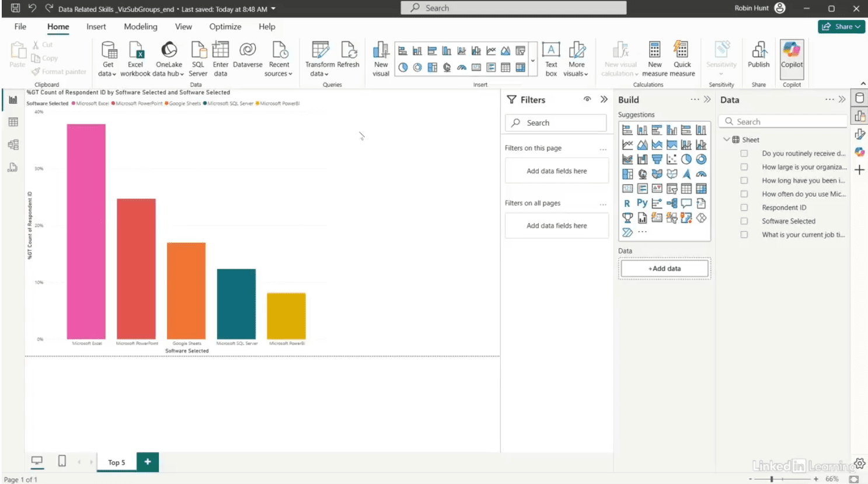This screenshot has height=484, width=868.
Task: Collapse the Data pane with the double chevron
Action: 842,99
